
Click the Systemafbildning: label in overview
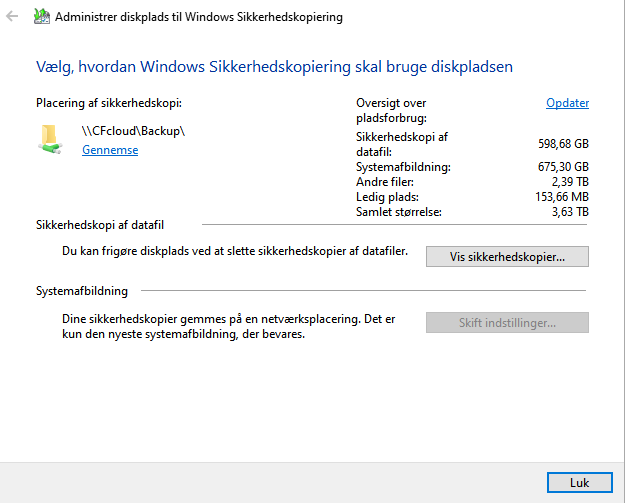coord(403,167)
